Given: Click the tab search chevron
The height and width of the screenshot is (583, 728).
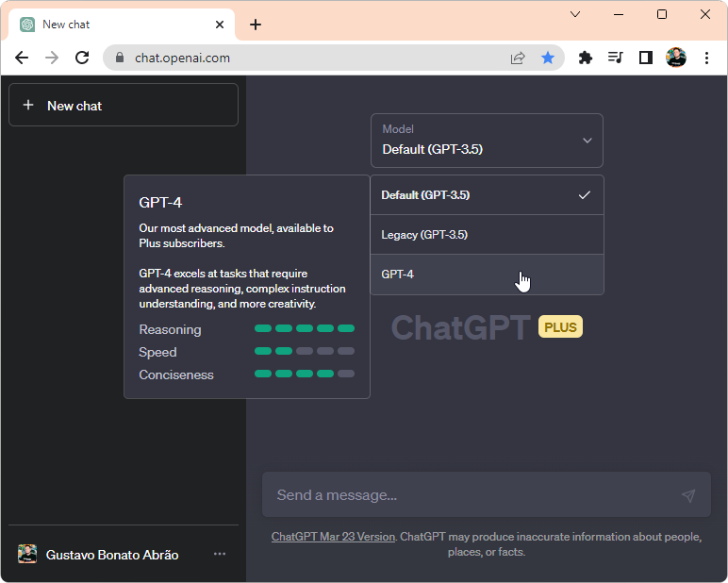Looking at the screenshot, I should [x=575, y=14].
